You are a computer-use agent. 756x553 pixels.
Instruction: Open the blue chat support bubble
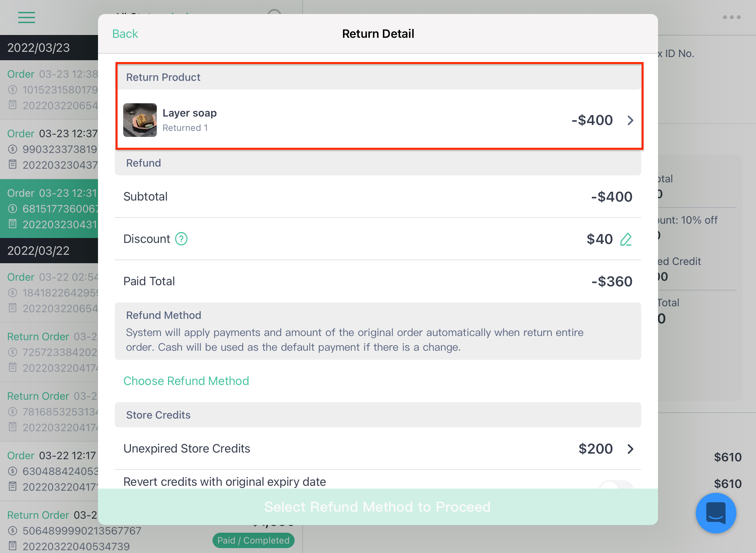pyautogui.click(x=716, y=513)
